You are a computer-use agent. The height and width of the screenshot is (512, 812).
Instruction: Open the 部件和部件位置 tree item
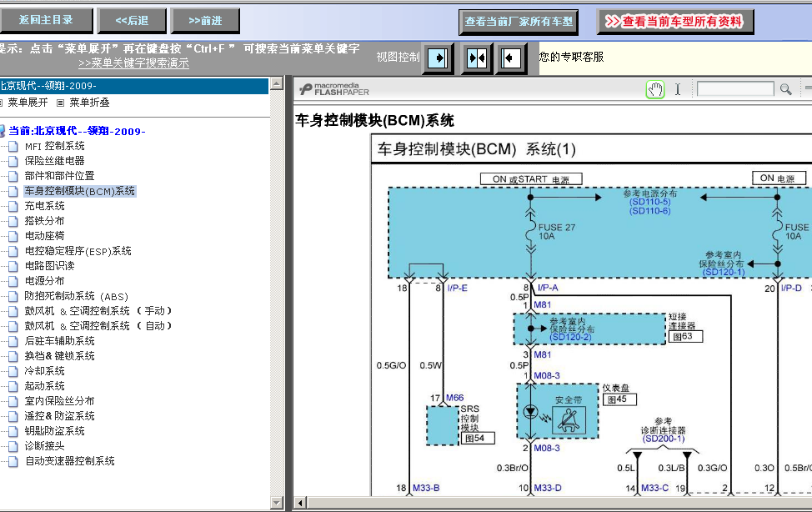pos(59,176)
